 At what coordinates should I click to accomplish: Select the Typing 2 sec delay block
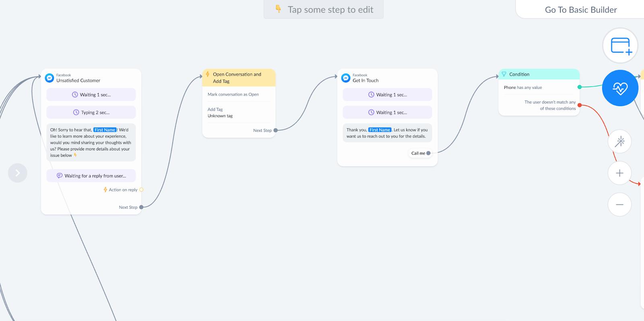click(91, 112)
